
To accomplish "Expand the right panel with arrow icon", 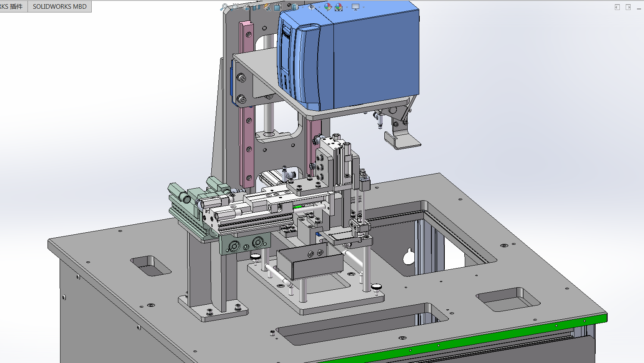I will (x=628, y=7).
